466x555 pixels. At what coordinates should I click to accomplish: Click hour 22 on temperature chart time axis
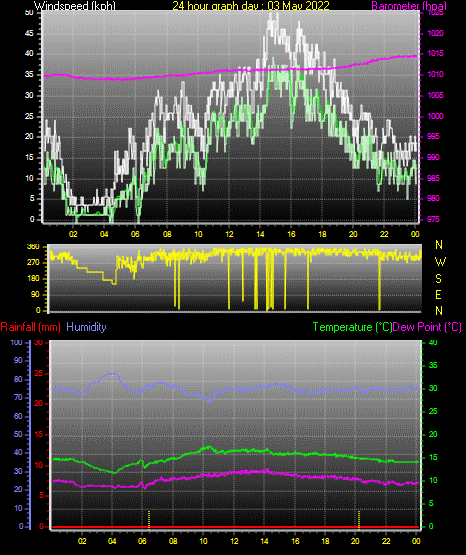[386, 541]
